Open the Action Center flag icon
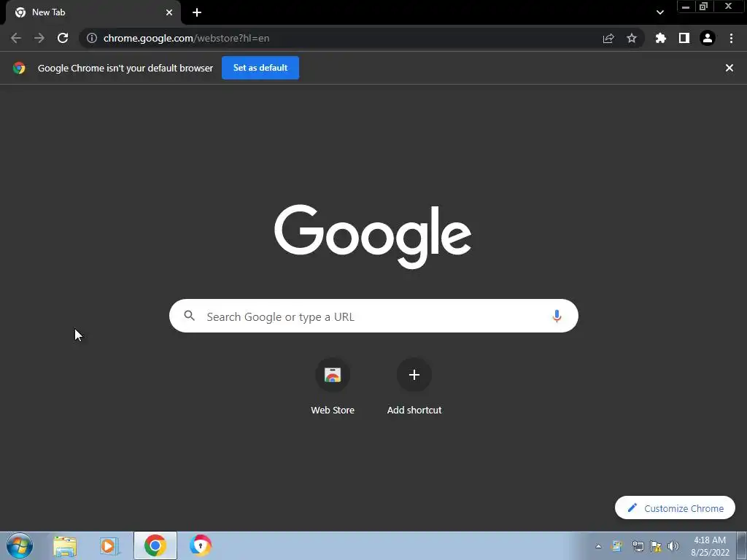This screenshot has height=560, width=747. click(x=656, y=546)
